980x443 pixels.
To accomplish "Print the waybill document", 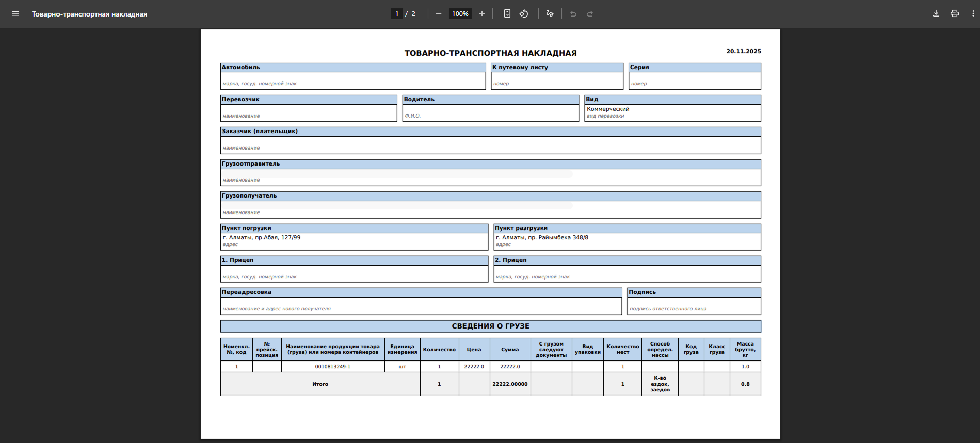I will pos(955,14).
